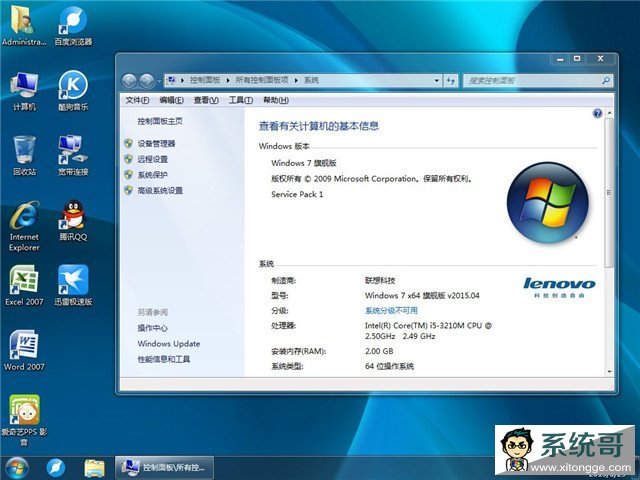Select the 回收站 recycle bin icon
Screen dimensions: 640x480
click(x=24, y=155)
